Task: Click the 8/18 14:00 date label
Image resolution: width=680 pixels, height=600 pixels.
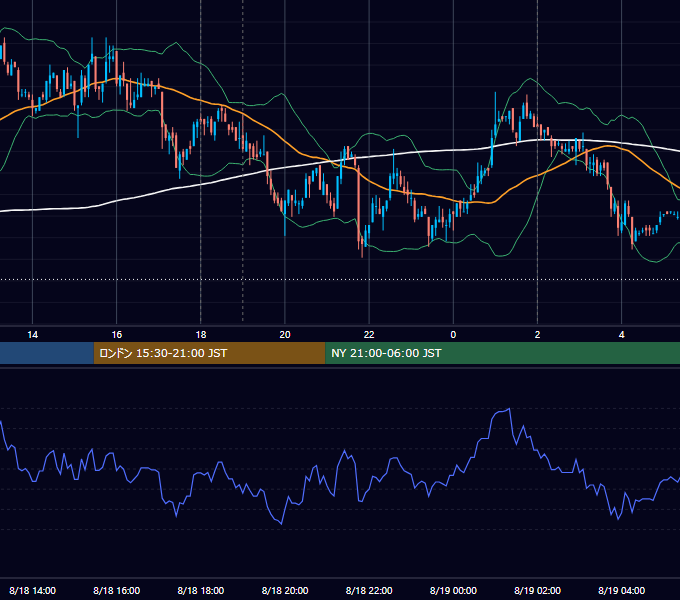Action: coord(33,590)
